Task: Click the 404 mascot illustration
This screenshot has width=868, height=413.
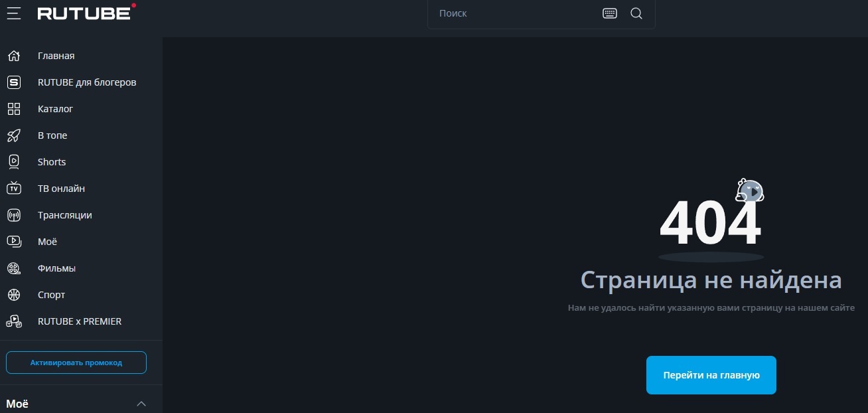Action: [750, 191]
